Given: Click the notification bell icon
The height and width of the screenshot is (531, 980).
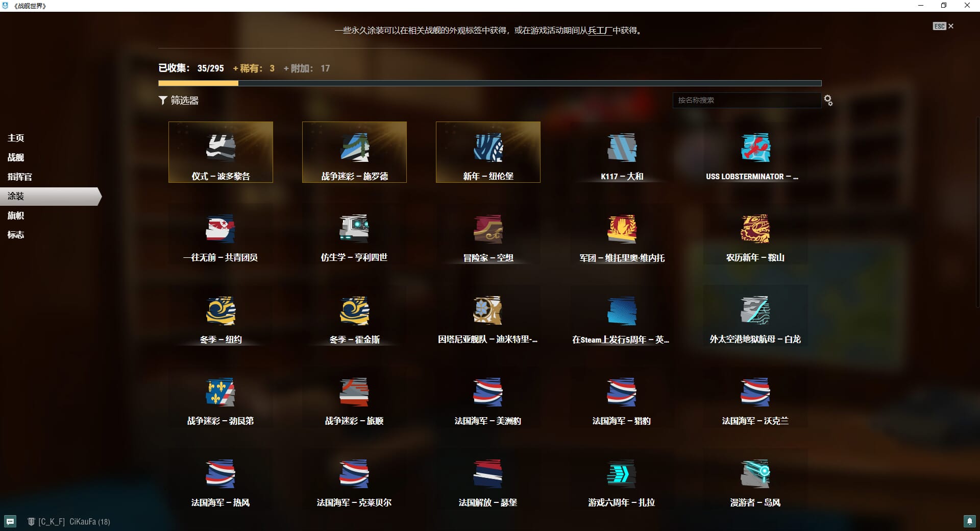Looking at the screenshot, I should click(x=969, y=521).
